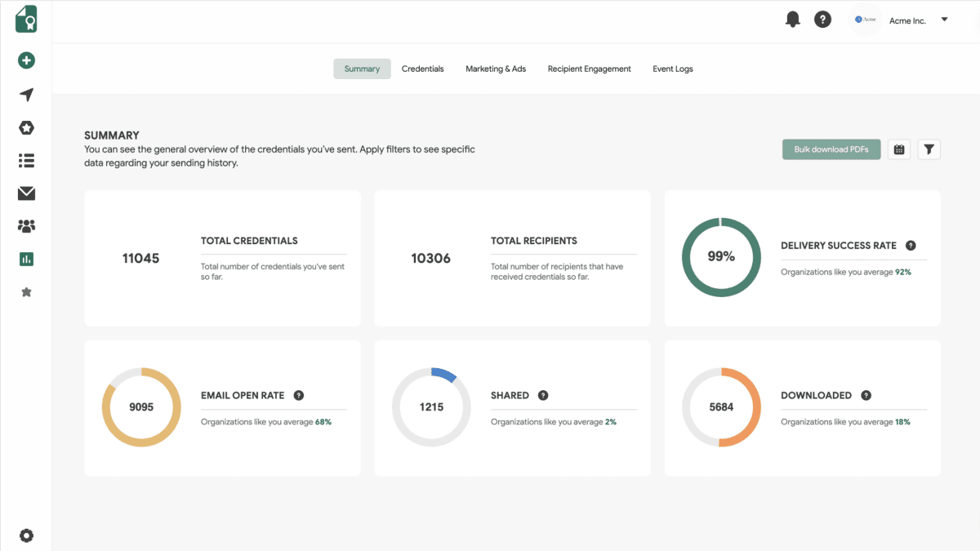Switch to the Credentials tab
The height and width of the screenshot is (551, 980).
[x=422, y=69]
